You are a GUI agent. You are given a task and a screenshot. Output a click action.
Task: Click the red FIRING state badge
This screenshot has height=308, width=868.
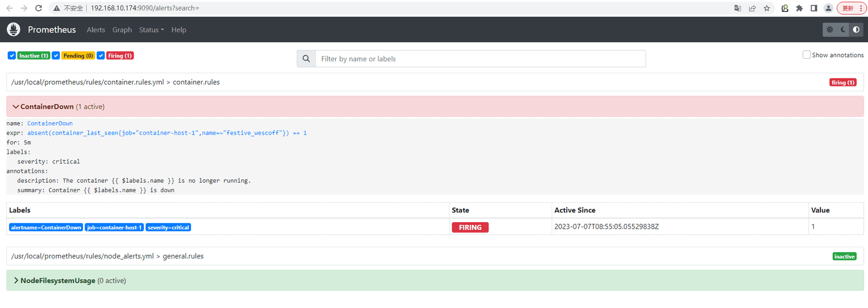point(470,228)
